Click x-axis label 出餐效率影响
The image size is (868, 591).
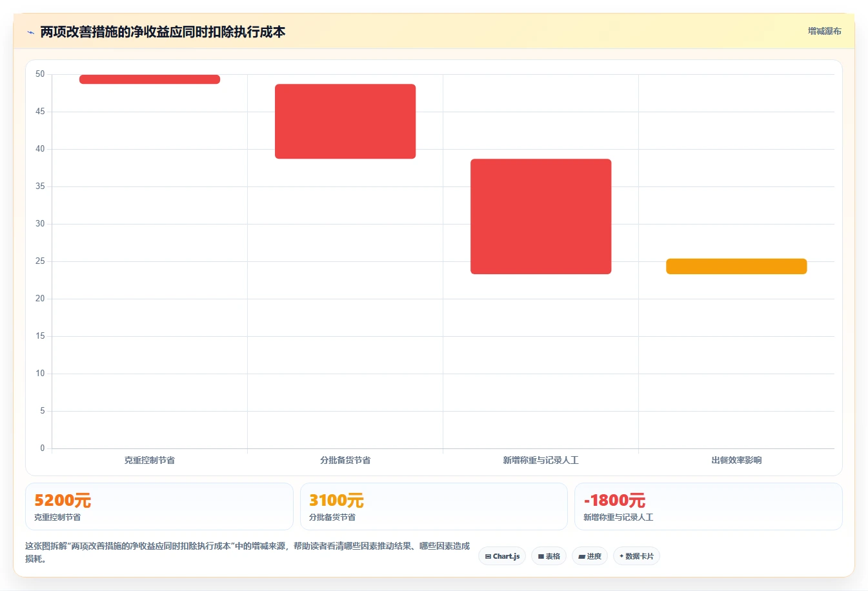tap(736, 460)
